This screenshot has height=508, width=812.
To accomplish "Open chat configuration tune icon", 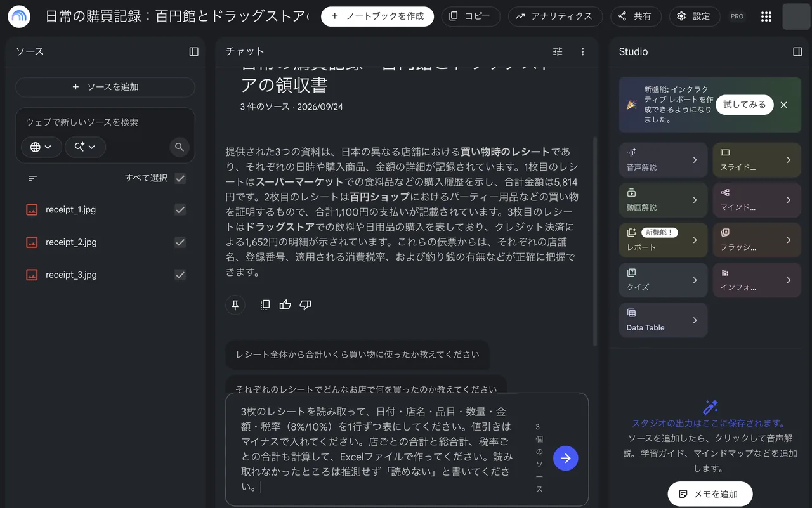I will tap(558, 52).
